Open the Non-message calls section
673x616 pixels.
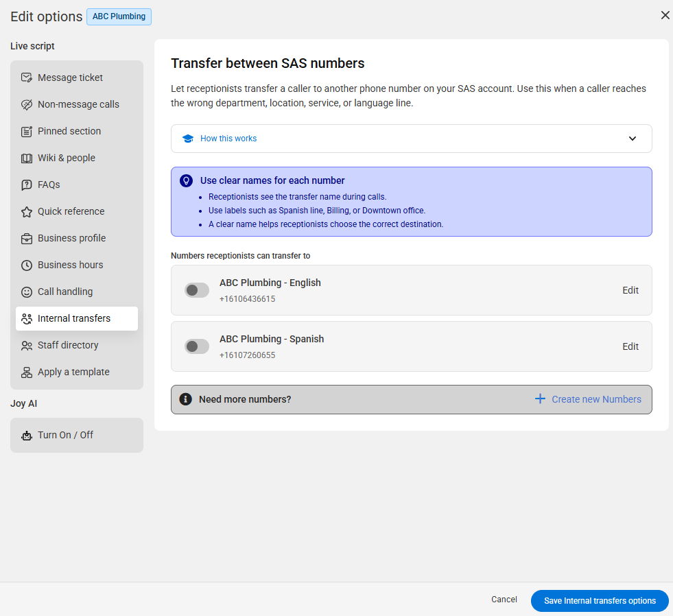pos(77,104)
